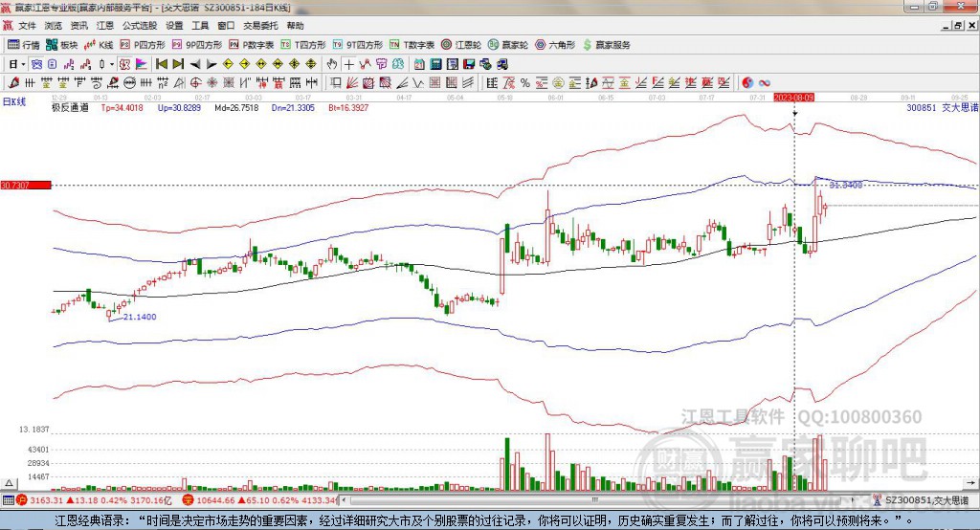Click the 日K线 chart label
This screenshot has width=980, height=530.
[14, 101]
